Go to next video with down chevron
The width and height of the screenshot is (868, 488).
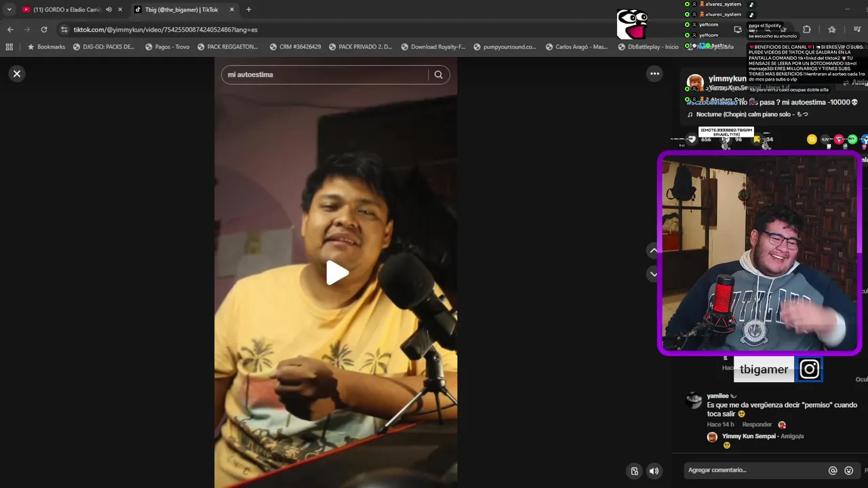[x=653, y=274]
